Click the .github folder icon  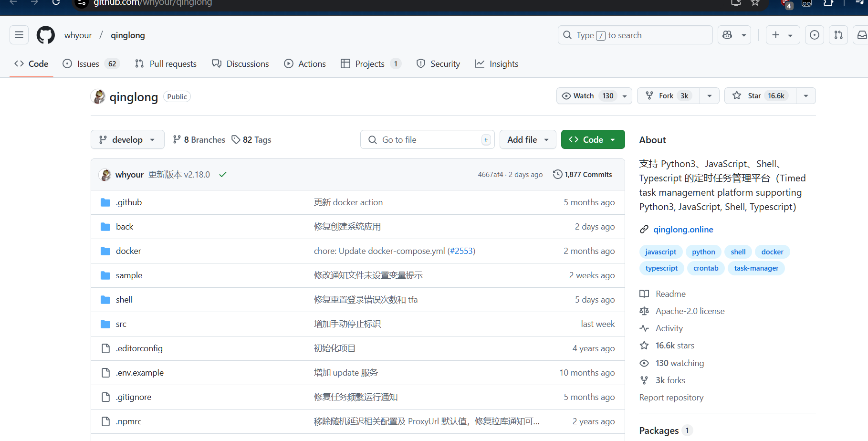(105, 202)
